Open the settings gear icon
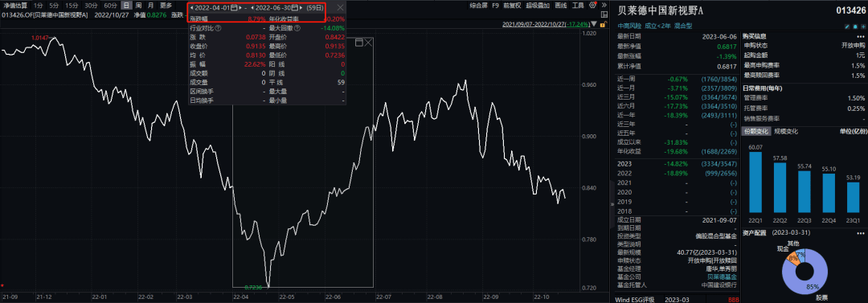This screenshot has width=868, height=303. pyautogui.click(x=592, y=5)
